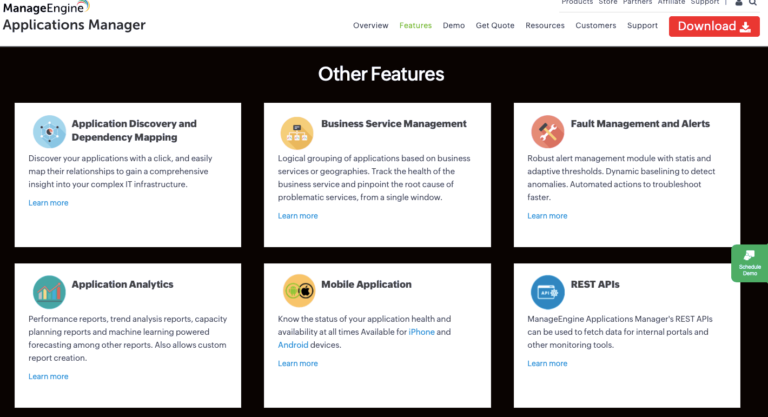Learn more about Mobile Application
The width and height of the screenshot is (768, 417).
[x=298, y=364]
